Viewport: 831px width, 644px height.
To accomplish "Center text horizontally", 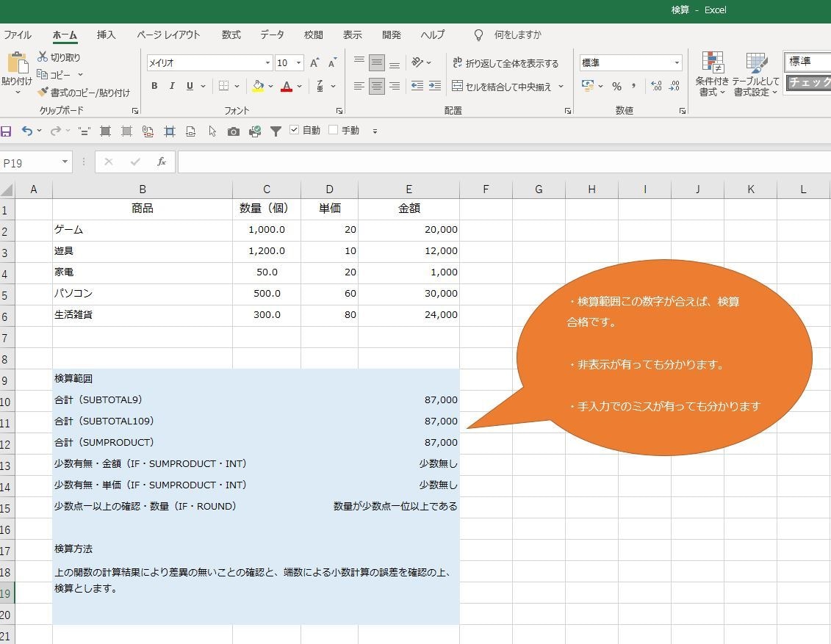I will (x=377, y=86).
